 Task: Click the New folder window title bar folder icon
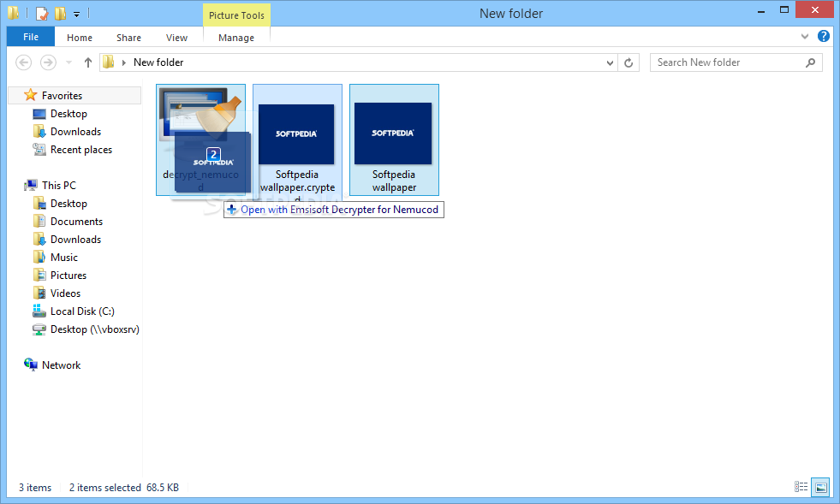14,13
